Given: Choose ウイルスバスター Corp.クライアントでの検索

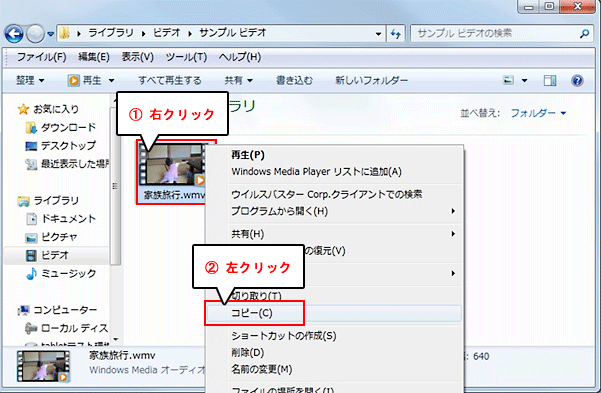Looking at the screenshot, I should (x=327, y=194).
